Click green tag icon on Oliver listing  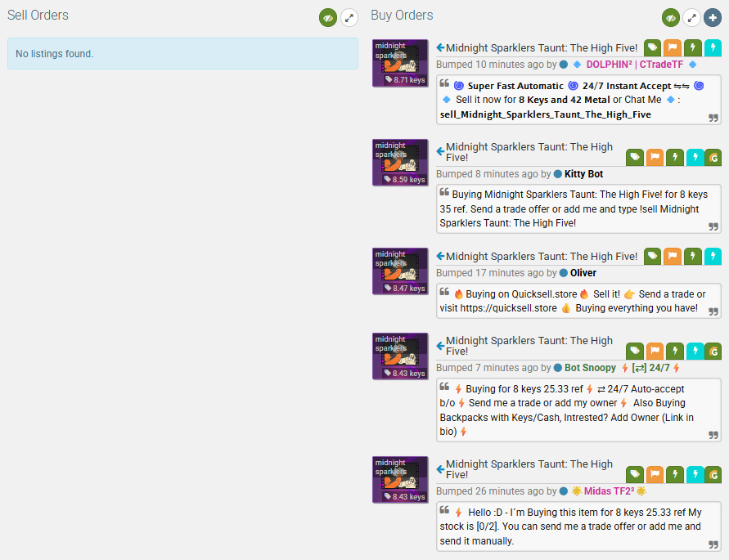click(x=652, y=256)
